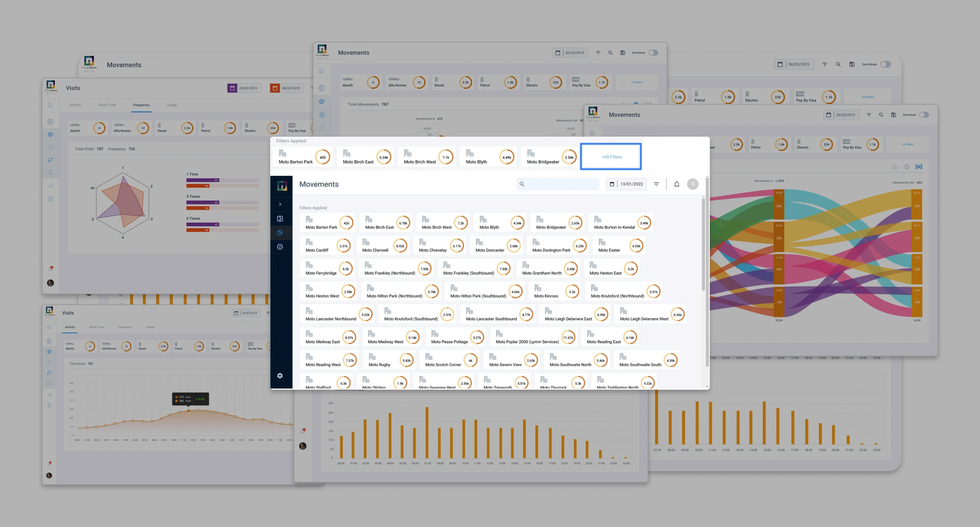
Task: Click the swap arrows icon in the upper Visits sidebar
Action: tap(50, 160)
